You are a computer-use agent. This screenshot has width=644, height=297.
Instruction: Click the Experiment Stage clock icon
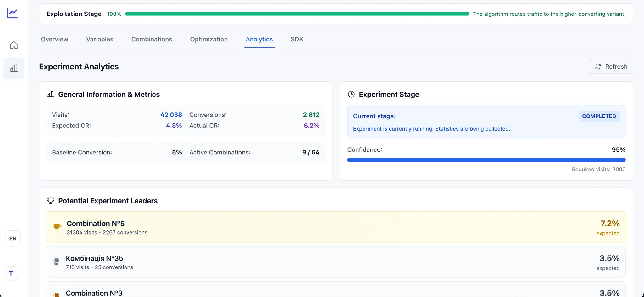(x=351, y=94)
